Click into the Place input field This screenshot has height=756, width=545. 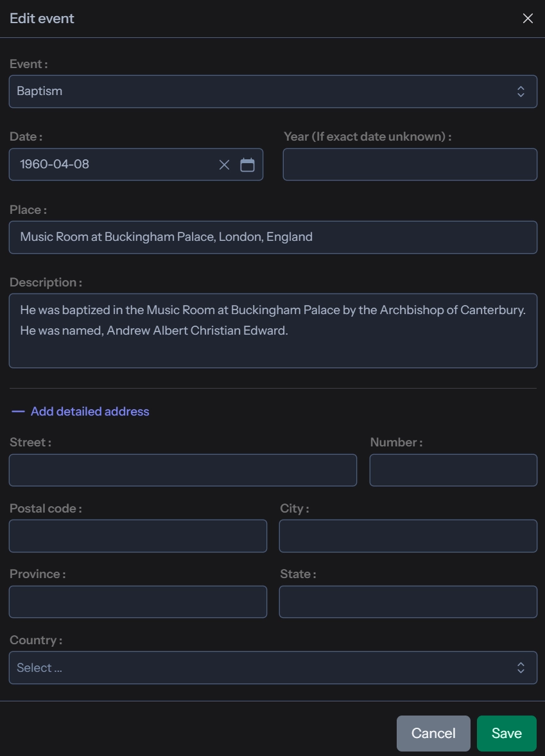point(273,237)
